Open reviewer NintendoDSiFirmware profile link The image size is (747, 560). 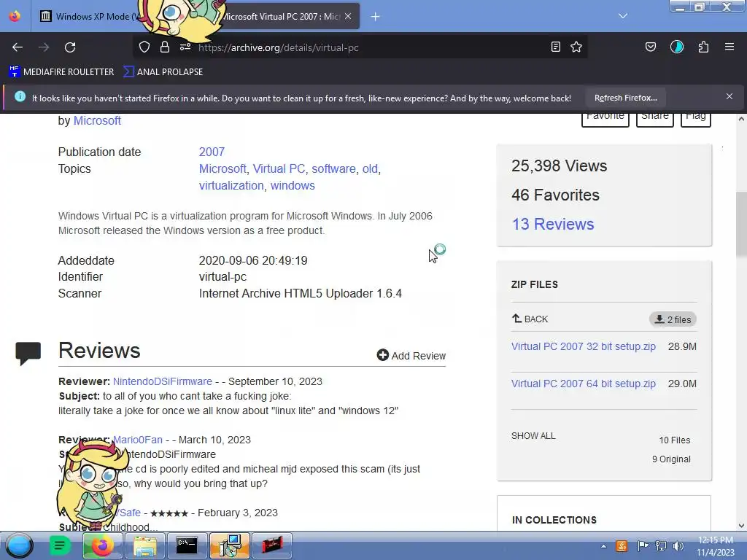pos(163,382)
